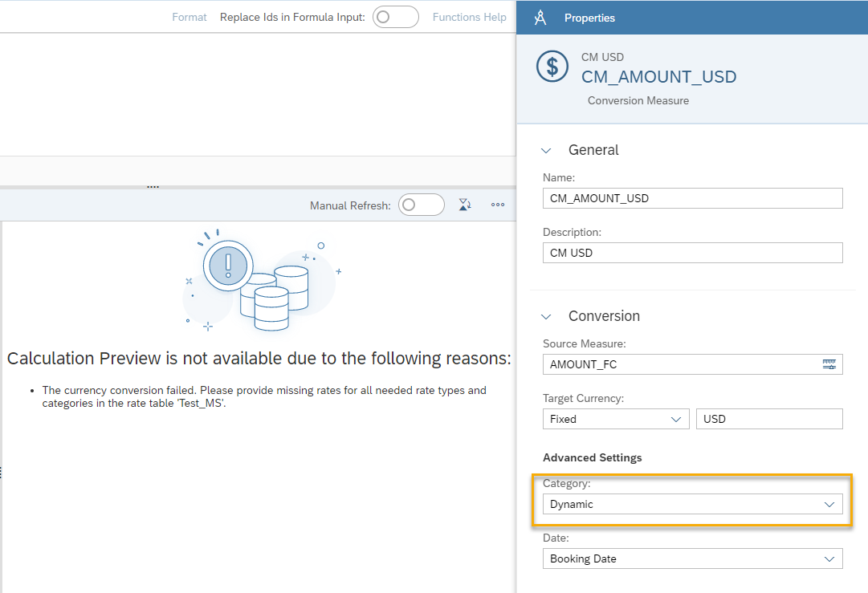Open the Booking Date dropdown

tap(692, 558)
